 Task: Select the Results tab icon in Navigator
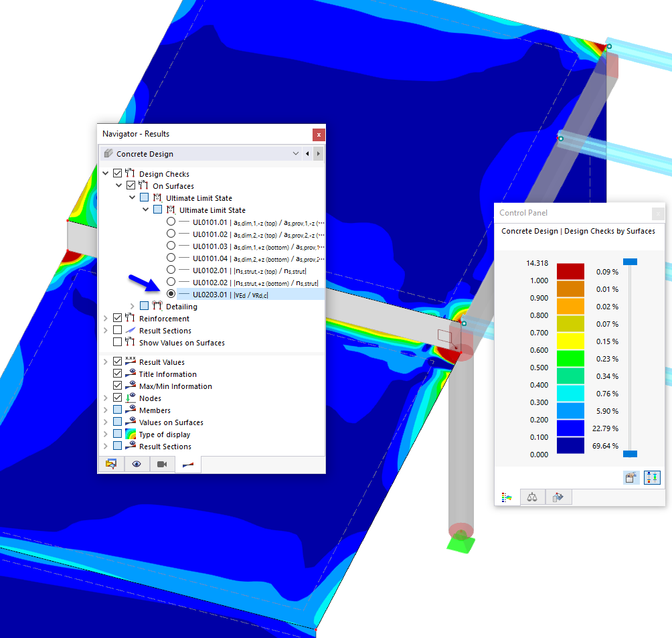coord(187,464)
